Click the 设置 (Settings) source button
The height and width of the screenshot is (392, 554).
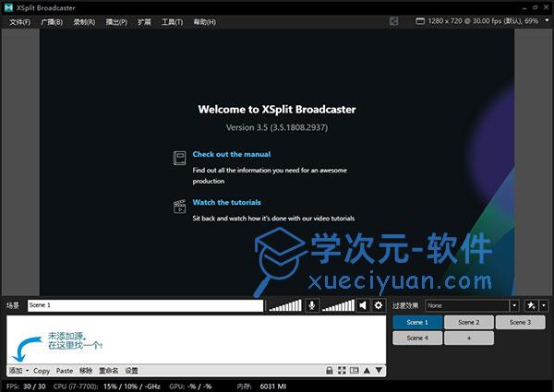tap(131, 371)
